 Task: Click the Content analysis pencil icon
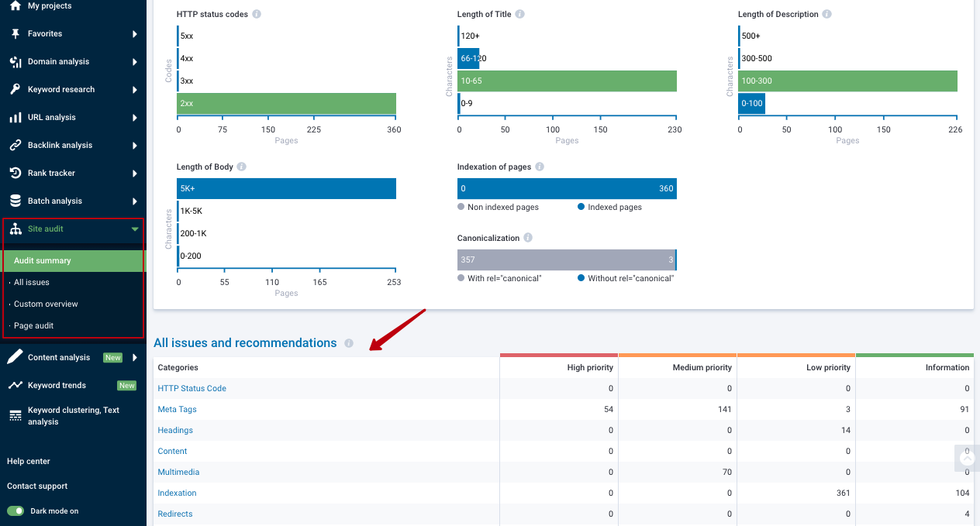coord(15,357)
